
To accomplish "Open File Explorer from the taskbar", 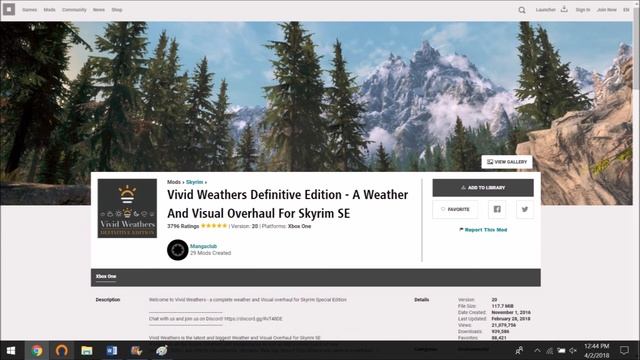I will point(87,351).
